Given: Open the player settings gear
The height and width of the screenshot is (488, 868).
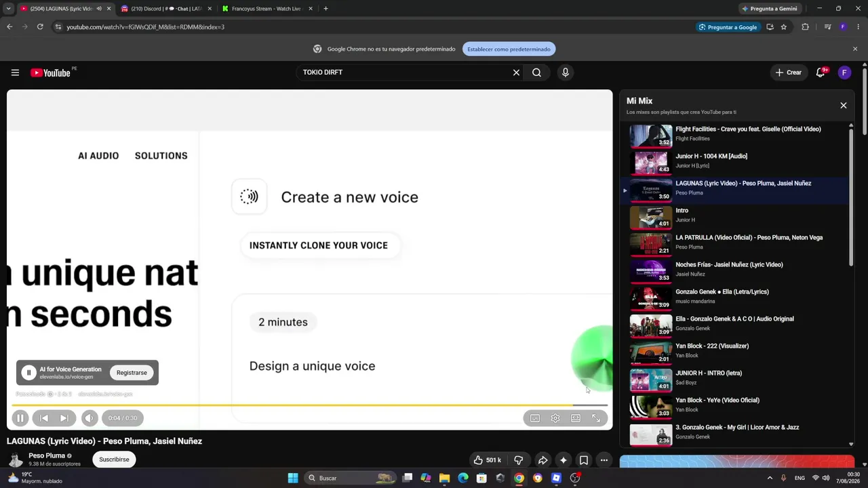Looking at the screenshot, I should (x=555, y=418).
